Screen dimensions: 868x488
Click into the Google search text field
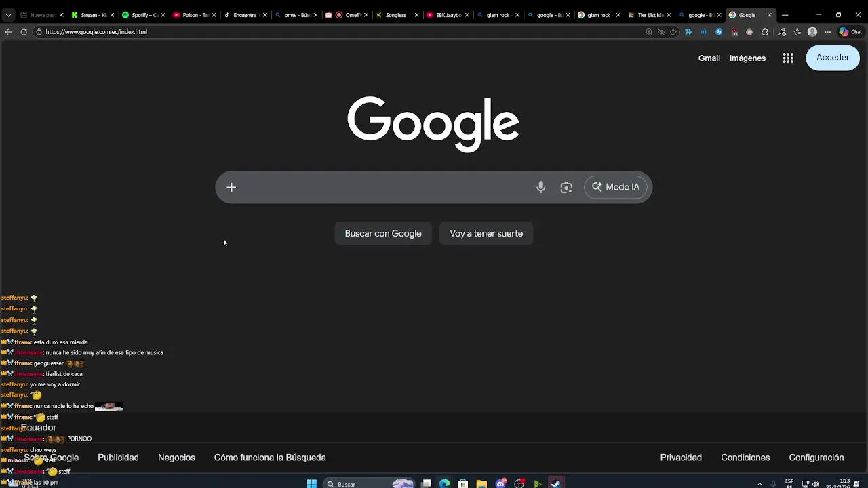coord(387,188)
